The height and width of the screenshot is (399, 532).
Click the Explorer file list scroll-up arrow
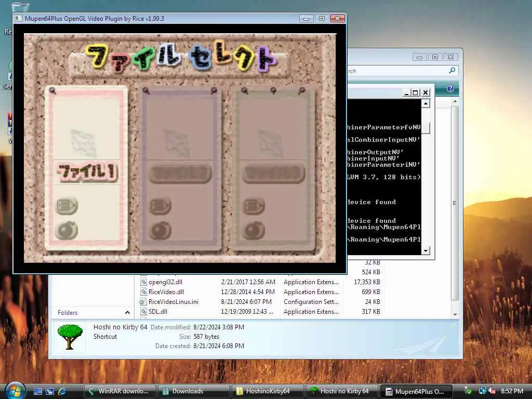click(x=455, y=101)
